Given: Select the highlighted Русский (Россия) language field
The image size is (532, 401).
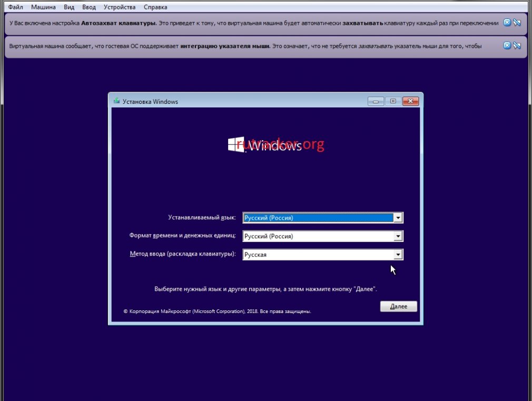Looking at the screenshot, I should pos(323,218).
